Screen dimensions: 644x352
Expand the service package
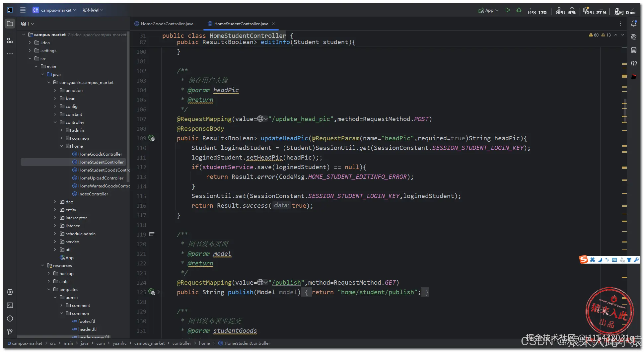(x=55, y=242)
